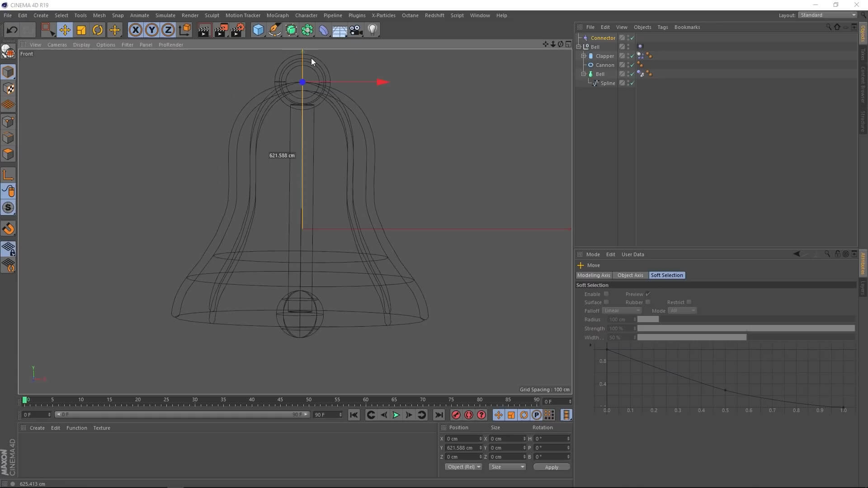Switch to the Object Axis tab

630,275
